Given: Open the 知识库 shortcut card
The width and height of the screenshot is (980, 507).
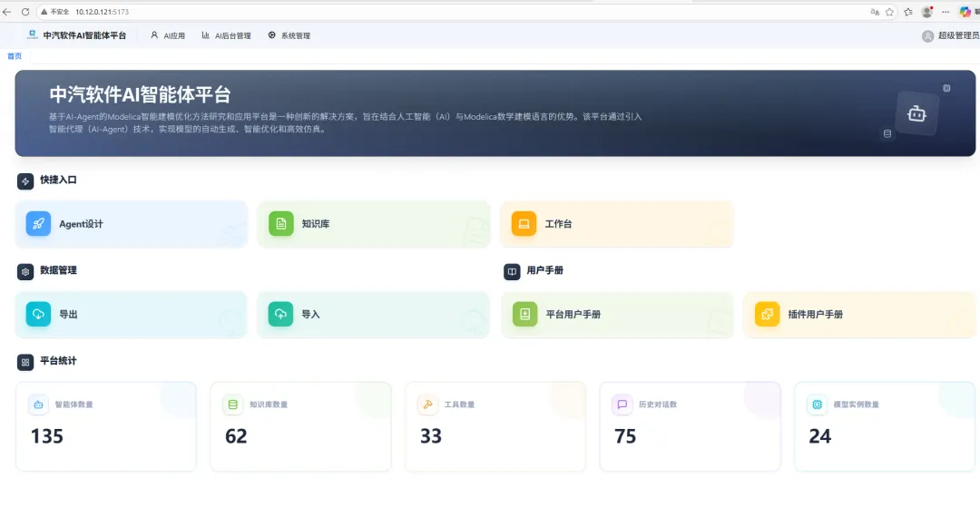Looking at the screenshot, I should 374,224.
